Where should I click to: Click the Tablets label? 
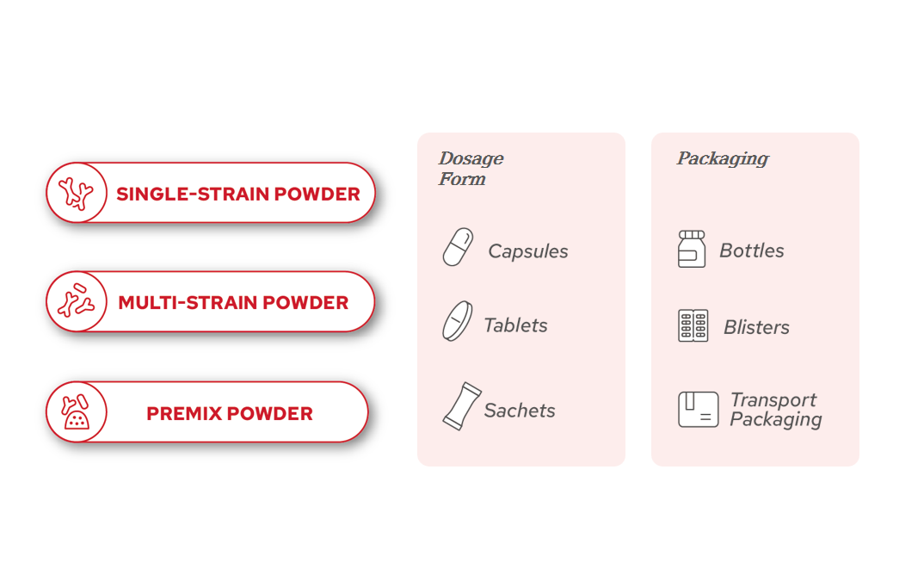point(515,325)
